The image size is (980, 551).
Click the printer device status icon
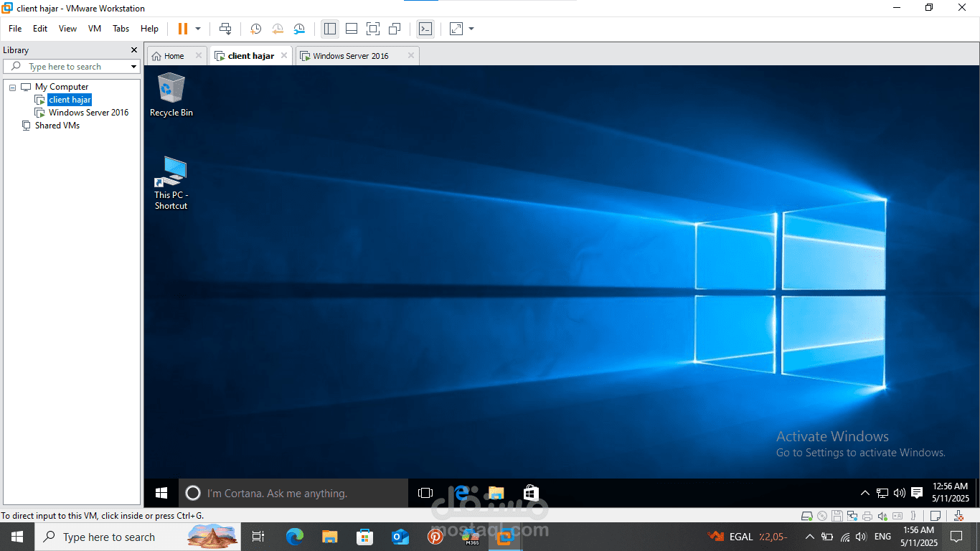(867, 516)
